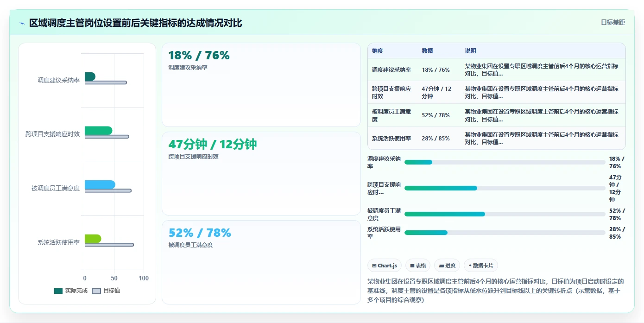Click the lime 系统活跃使用率 actual chart bar

coord(93,239)
